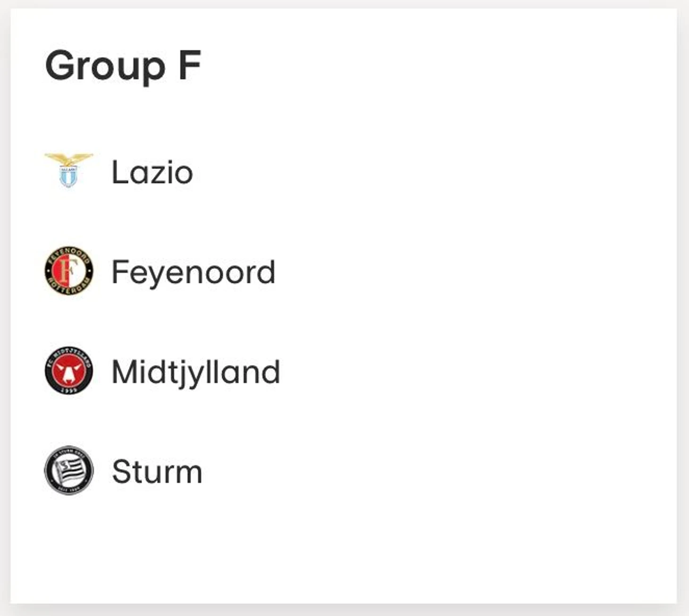Click the light blue shield of Lazio crest

coord(68,177)
